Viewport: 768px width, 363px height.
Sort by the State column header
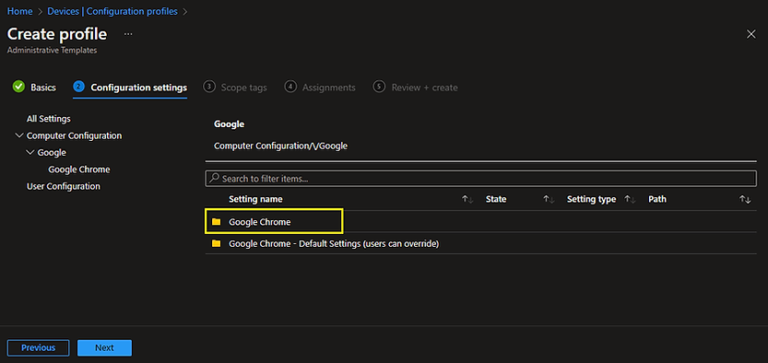[496, 199]
